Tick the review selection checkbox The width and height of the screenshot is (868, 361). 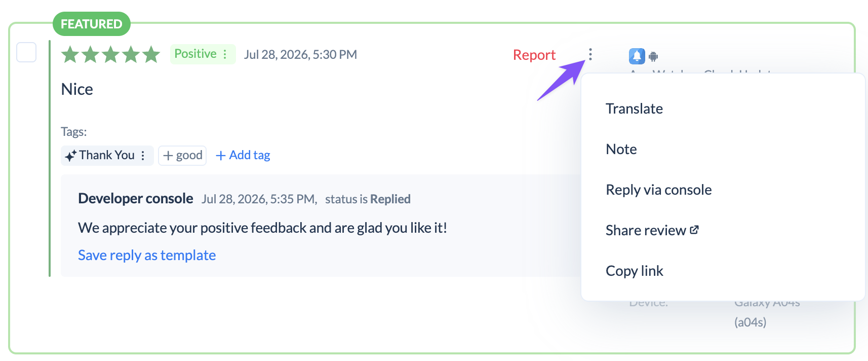tap(26, 52)
